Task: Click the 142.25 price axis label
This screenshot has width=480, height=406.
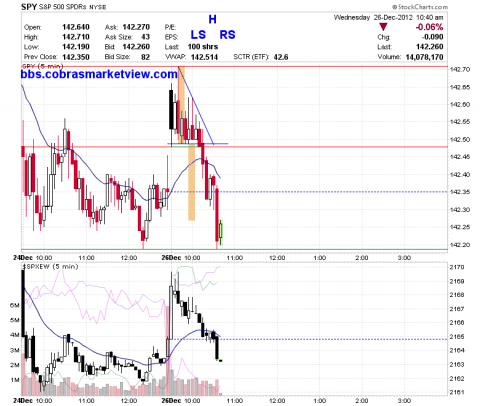Action: click(x=460, y=227)
